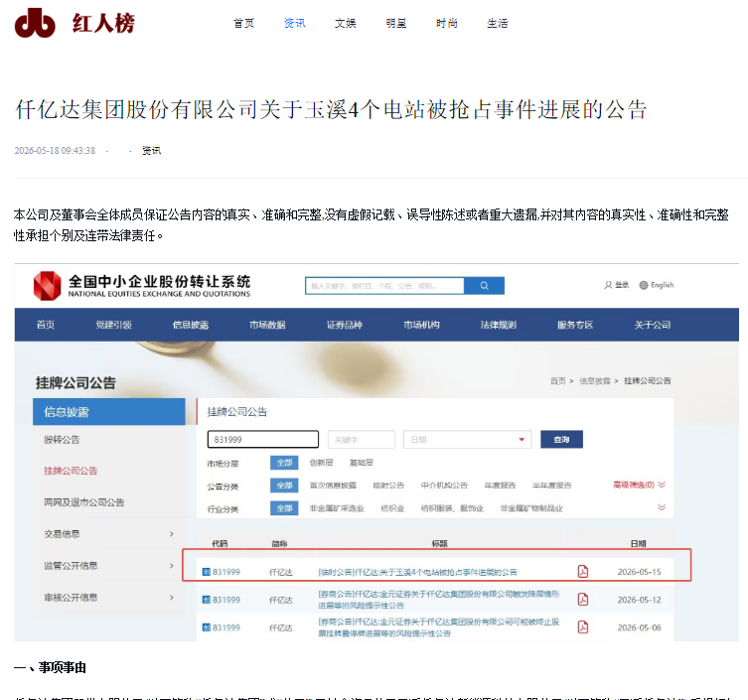
Task: Click the 登录 user icon
Action: [608, 285]
